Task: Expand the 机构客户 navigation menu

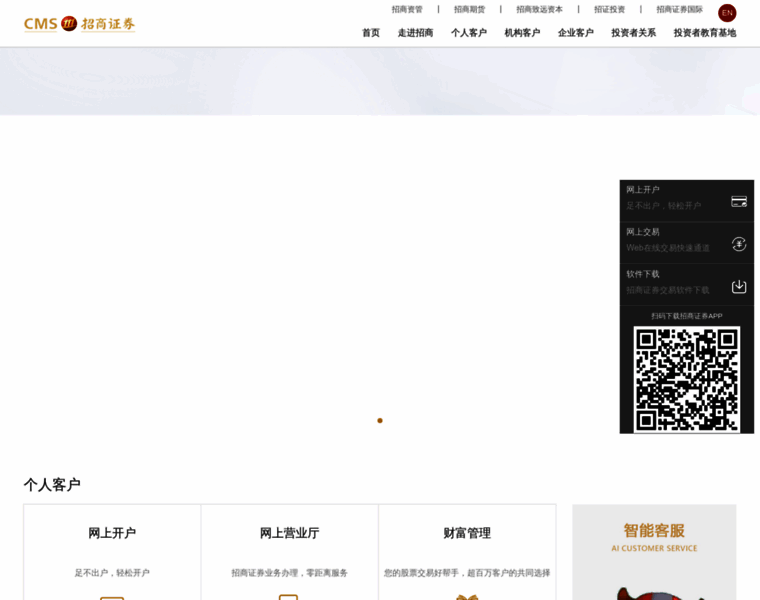Action: [x=522, y=33]
